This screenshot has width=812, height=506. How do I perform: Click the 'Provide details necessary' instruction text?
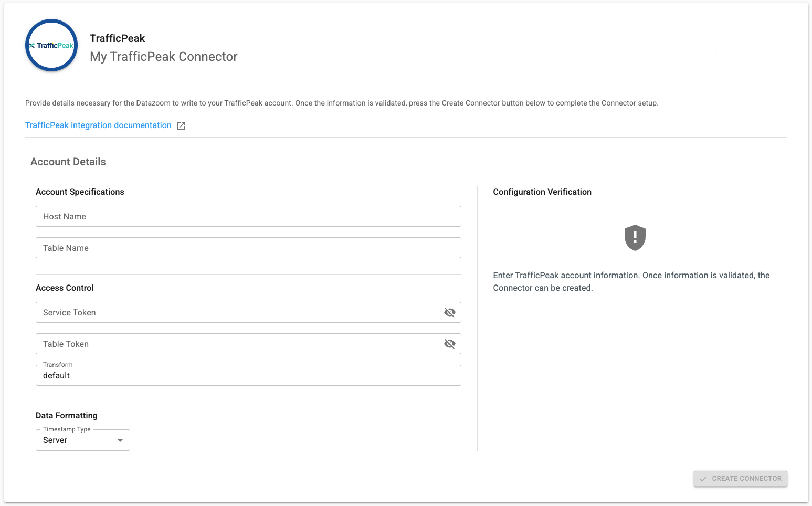point(342,103)
